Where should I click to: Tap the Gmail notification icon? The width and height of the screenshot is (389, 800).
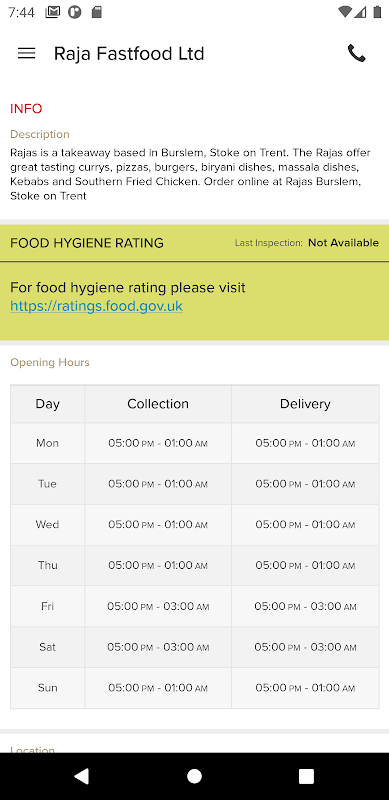(53, 12)
